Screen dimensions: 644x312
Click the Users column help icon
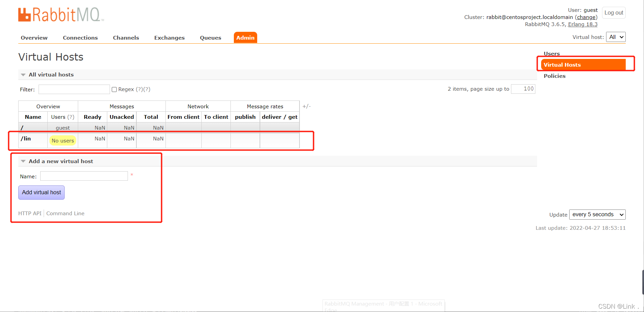click(x=71, y=117)
